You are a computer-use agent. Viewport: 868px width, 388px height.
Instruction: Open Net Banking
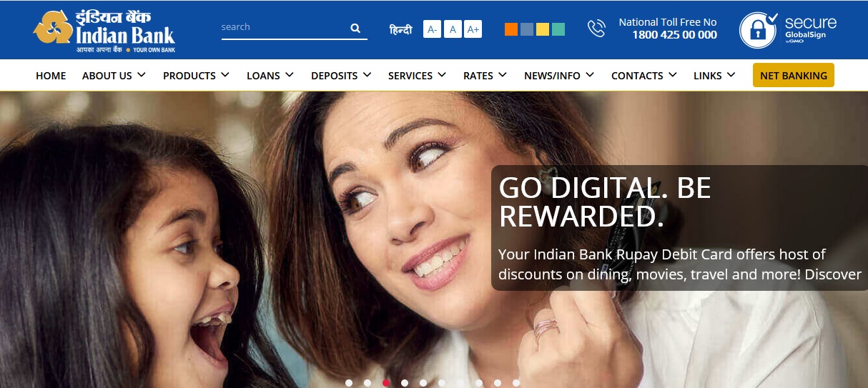[x=793, y=75]
